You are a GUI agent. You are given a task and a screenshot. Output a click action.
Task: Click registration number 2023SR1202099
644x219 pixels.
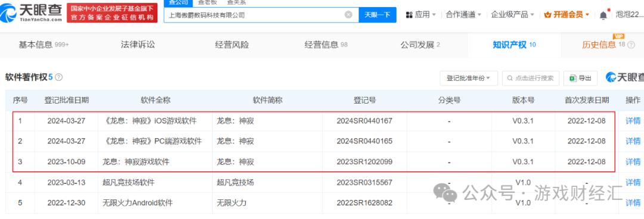click(x=364, y=162)
